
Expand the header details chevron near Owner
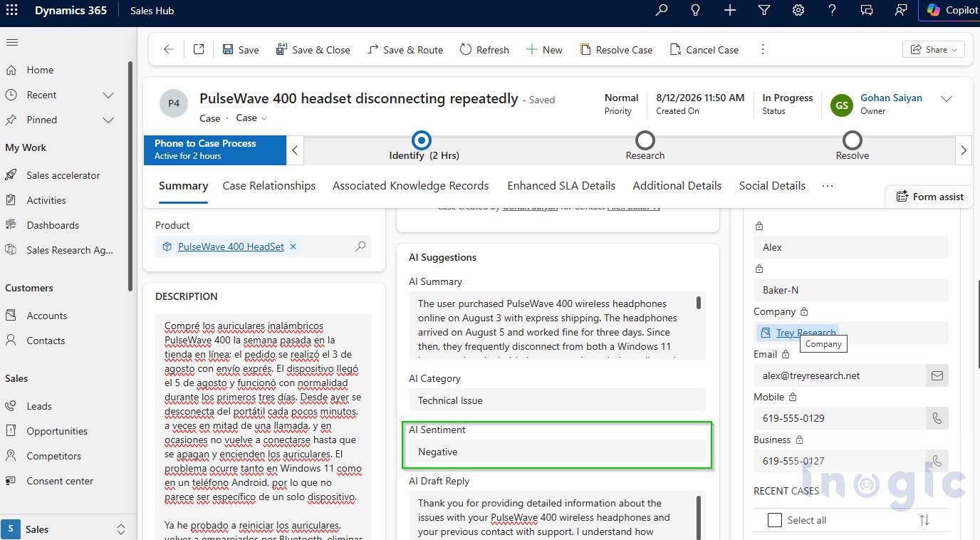click(947, 99)
